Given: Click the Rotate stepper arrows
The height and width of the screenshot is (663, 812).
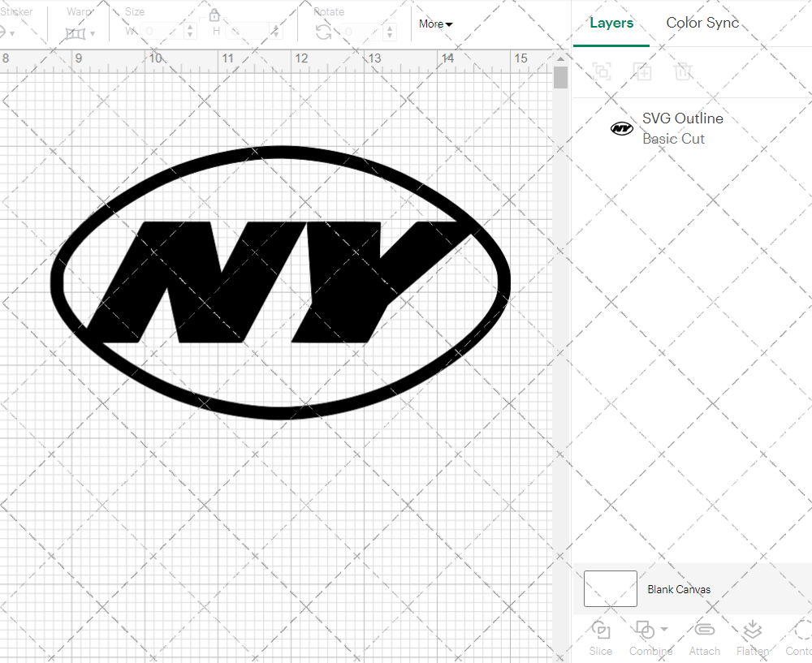Looking at the screenshot, I should click(390, 32).
